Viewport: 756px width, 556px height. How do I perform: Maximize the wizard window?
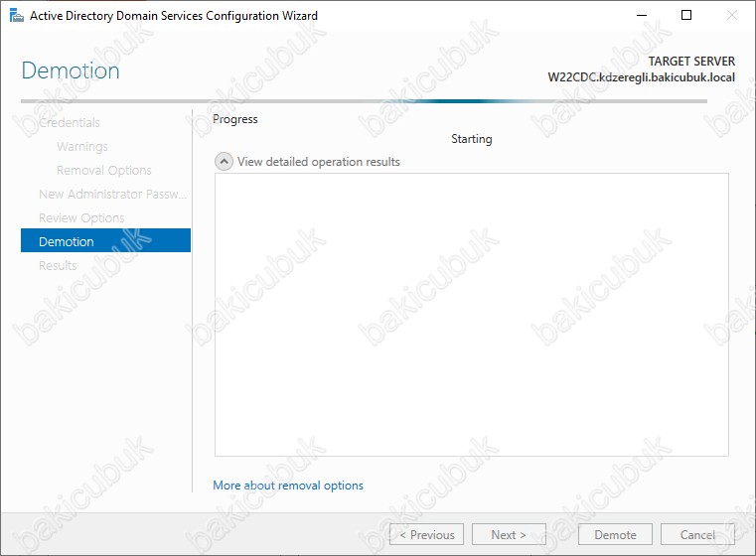pyautogui.click(x=686, y=16)
